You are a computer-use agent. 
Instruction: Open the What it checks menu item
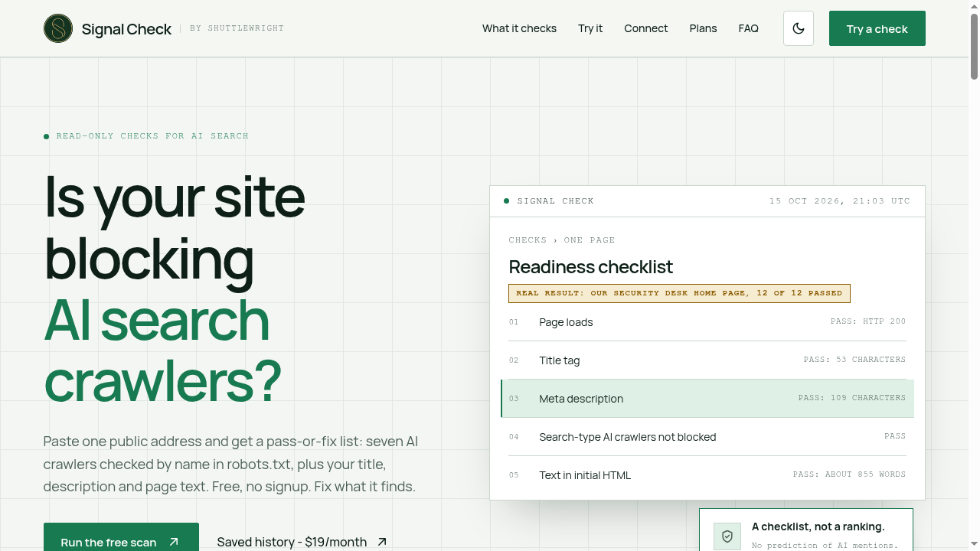(x=519, y=28)
